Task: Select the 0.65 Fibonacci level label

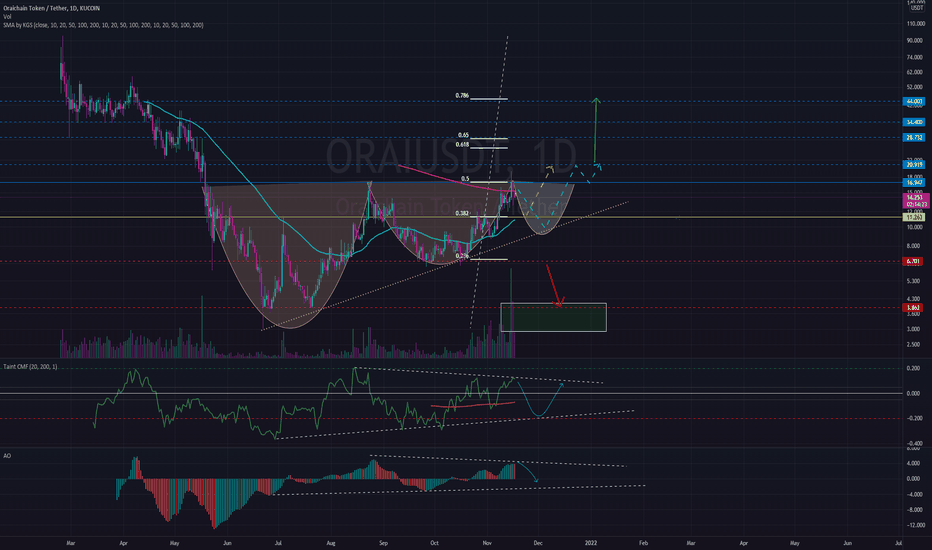Action: [x=463, y=135]
